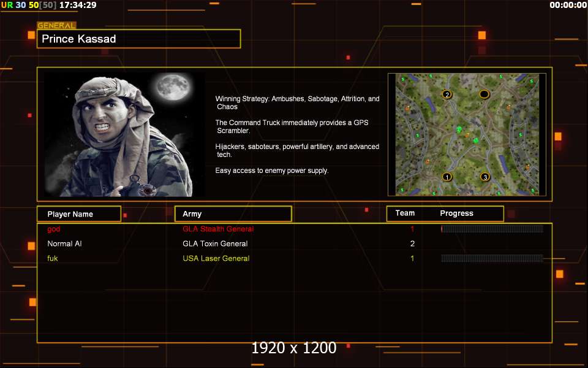Click the Progress column header

(456, 213)
